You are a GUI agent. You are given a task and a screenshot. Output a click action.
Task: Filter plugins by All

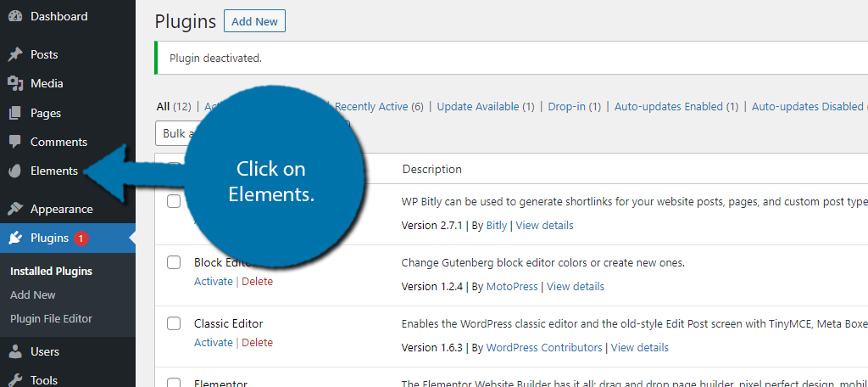point(164,106)
